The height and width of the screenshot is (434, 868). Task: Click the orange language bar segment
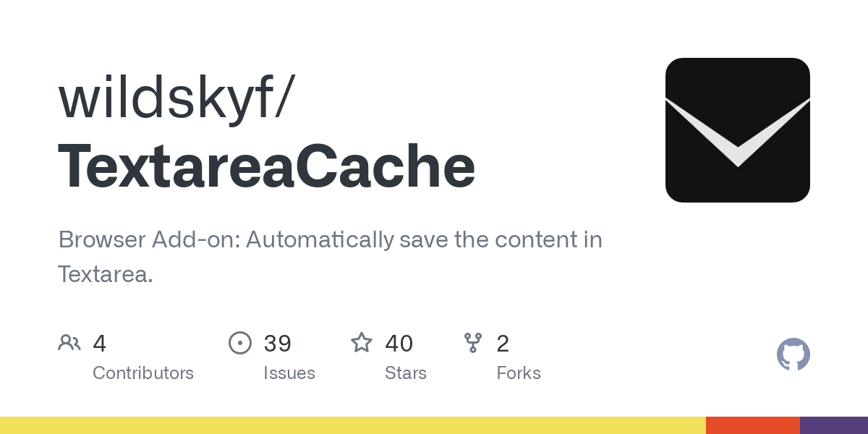[x=752, y=425]
